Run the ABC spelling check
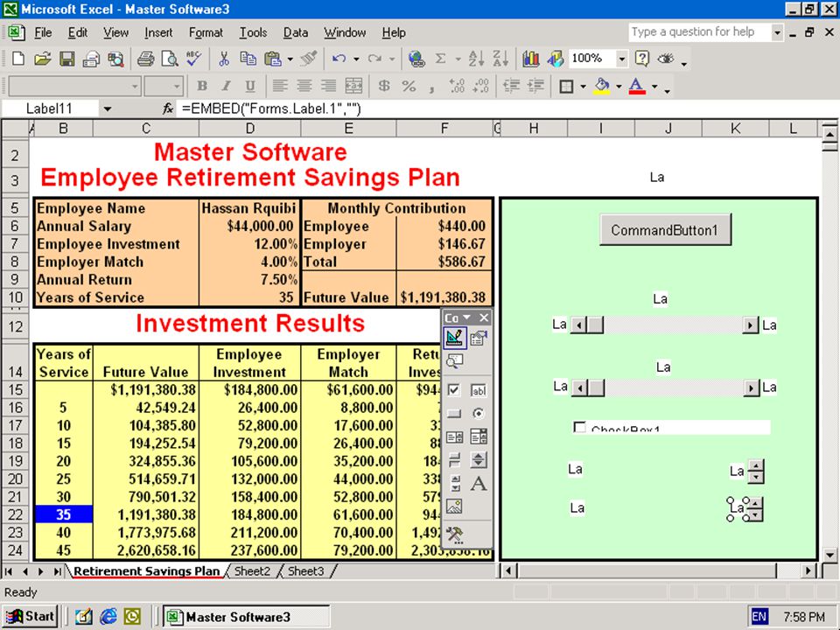The width and height of the screenshot is (840, 630). [x=194, y=59]
